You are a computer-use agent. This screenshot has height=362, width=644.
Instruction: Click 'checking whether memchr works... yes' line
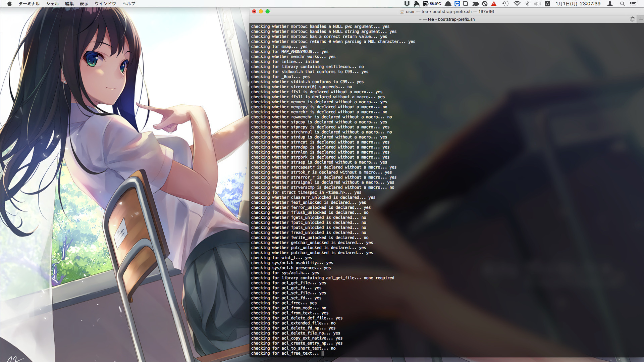[x=293, y=57]
